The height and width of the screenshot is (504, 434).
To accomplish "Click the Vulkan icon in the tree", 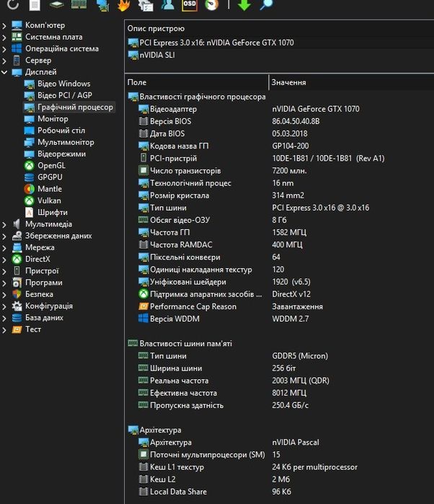I will point(30,201).
